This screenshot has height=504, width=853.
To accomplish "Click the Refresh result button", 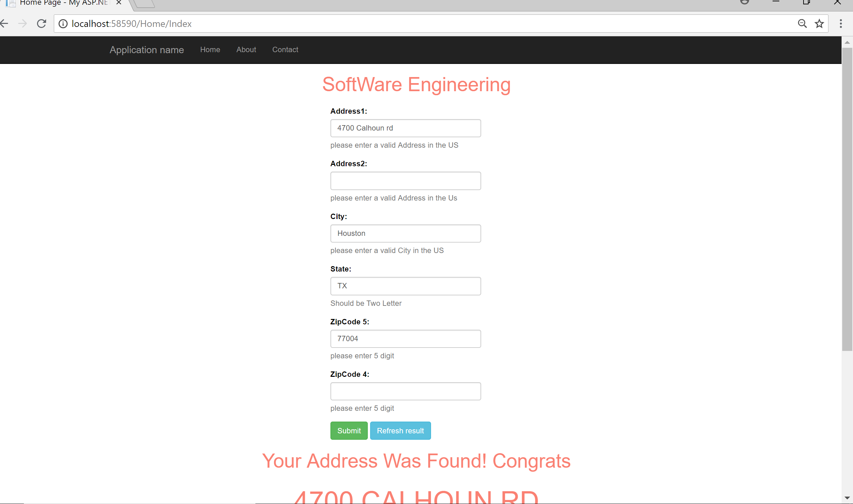I will [x=400, y=430].
